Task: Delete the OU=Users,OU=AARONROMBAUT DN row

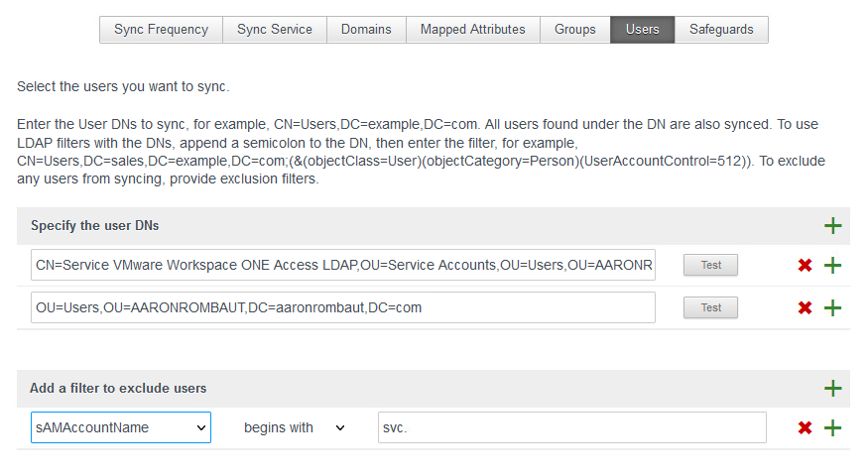Action: pyautogui.click(x=806, y=307)
